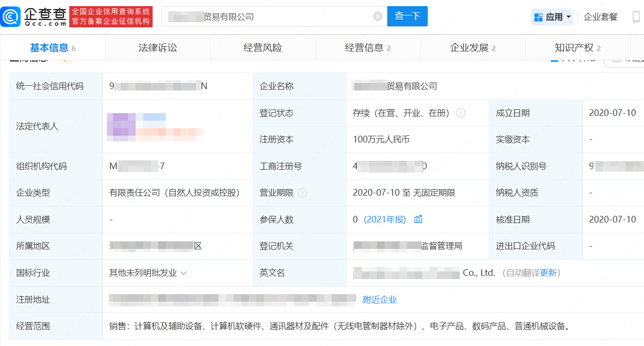644x346 pixels.
Task: Click the 组织机构代码 label
Action: coord(41,166)
